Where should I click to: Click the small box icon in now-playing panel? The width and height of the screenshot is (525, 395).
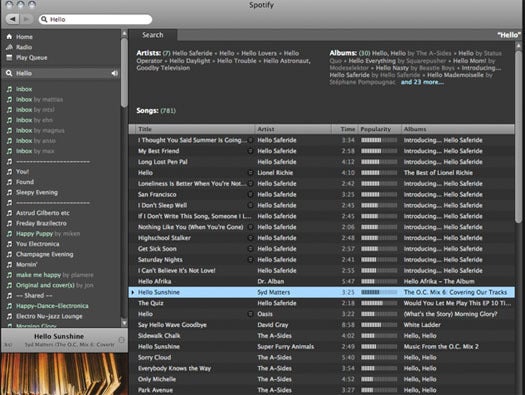pos(121,340)
